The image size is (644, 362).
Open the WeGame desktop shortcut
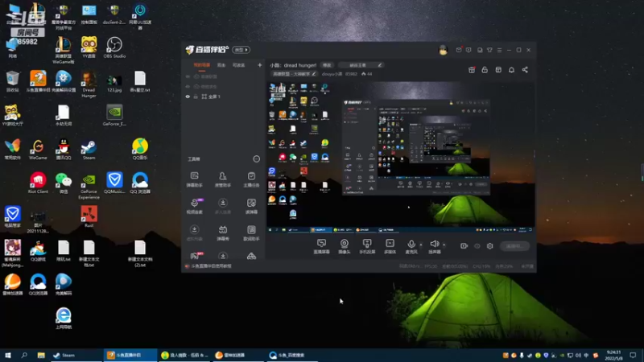click(x=38, y=150)
